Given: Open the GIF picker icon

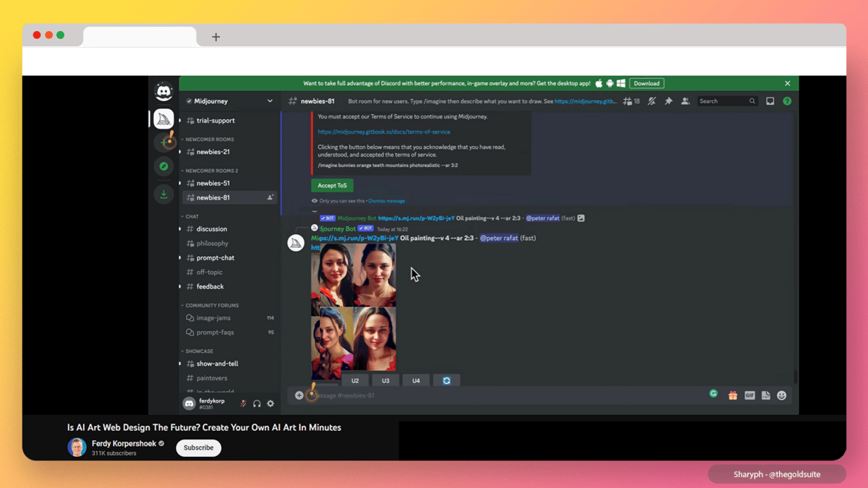Looking at the screenshot, I should [x=749, y=395].
